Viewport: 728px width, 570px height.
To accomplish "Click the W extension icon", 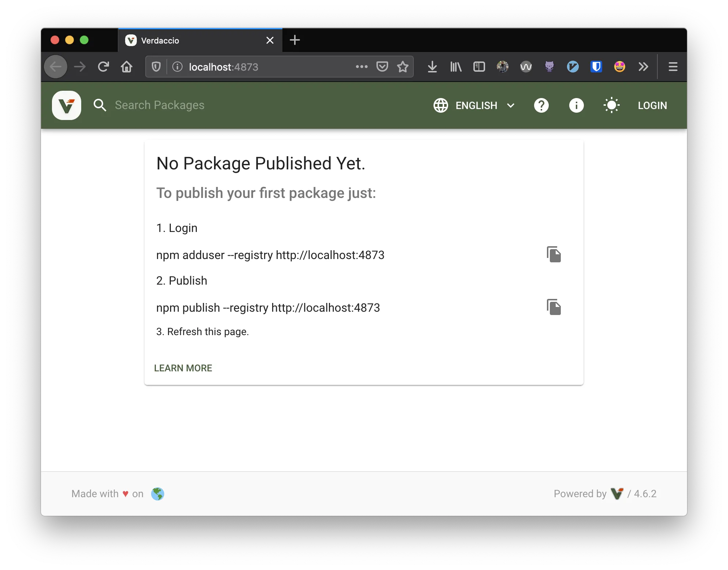I will tap(526, 67).
